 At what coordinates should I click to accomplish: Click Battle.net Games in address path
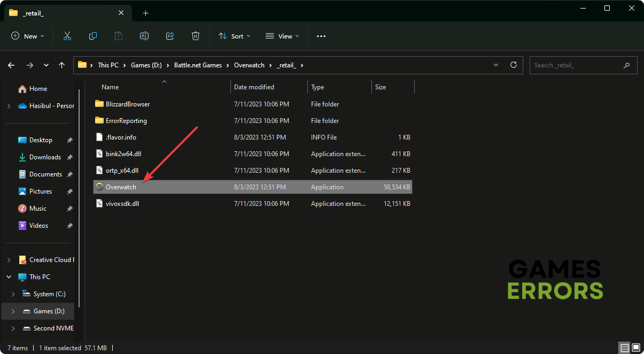[197, 65]
